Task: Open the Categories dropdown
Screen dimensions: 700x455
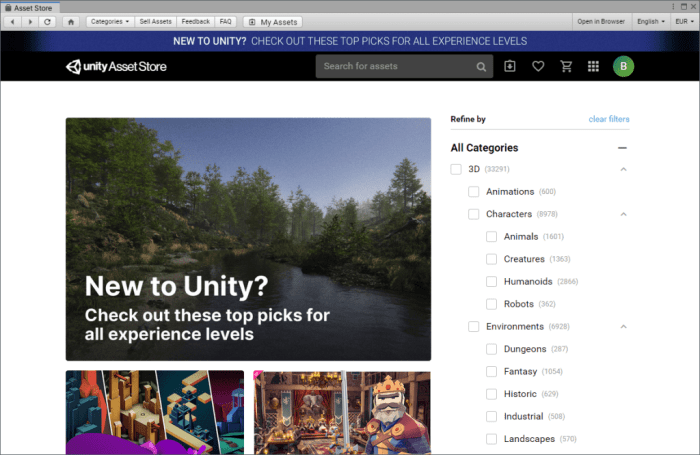Action: point(110,21)
